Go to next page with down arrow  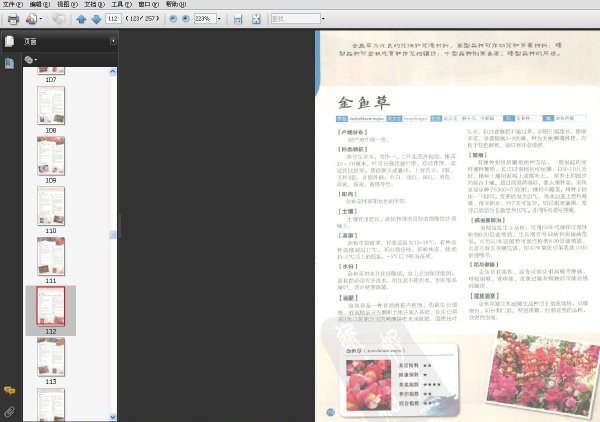[x=96, y=19]
